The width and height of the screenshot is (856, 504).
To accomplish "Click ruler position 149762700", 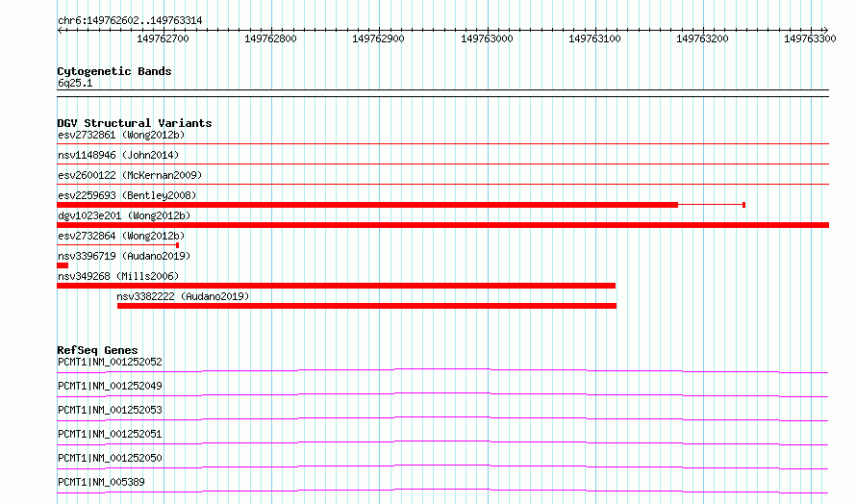I will coord(163,38).
